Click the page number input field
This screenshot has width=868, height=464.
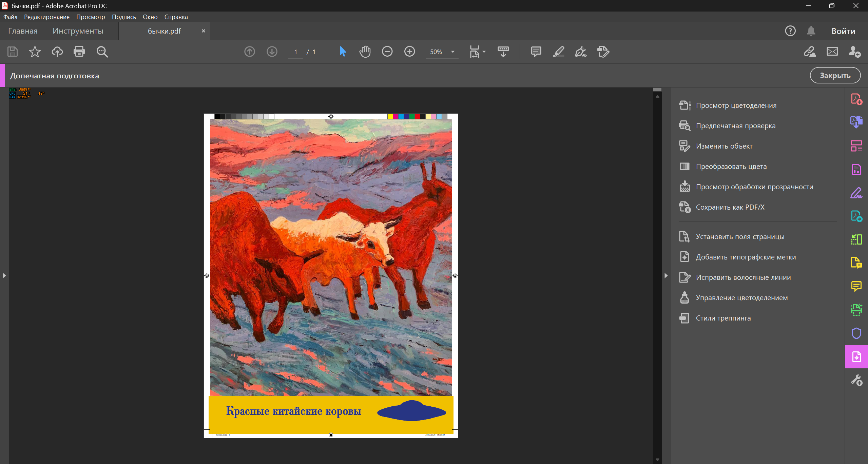coord(296,52)
